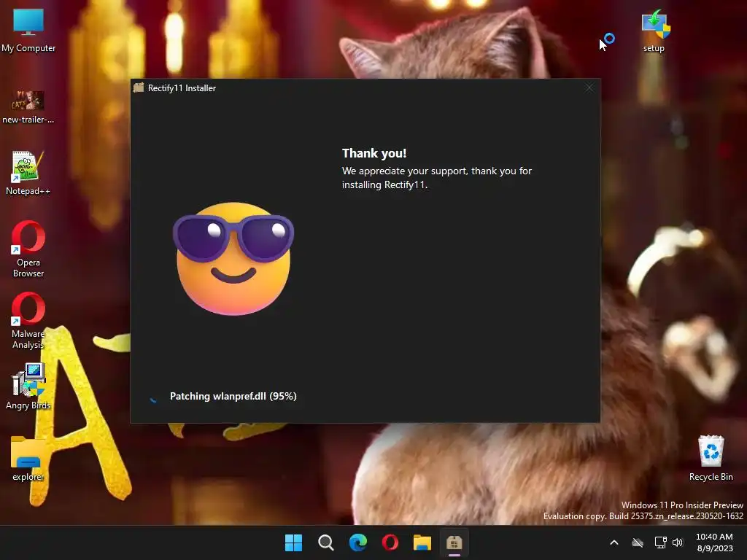747x560 pixels.
Task: Select the setup icon on desktop
Action: pyautogui.click(x=654, y=30)
